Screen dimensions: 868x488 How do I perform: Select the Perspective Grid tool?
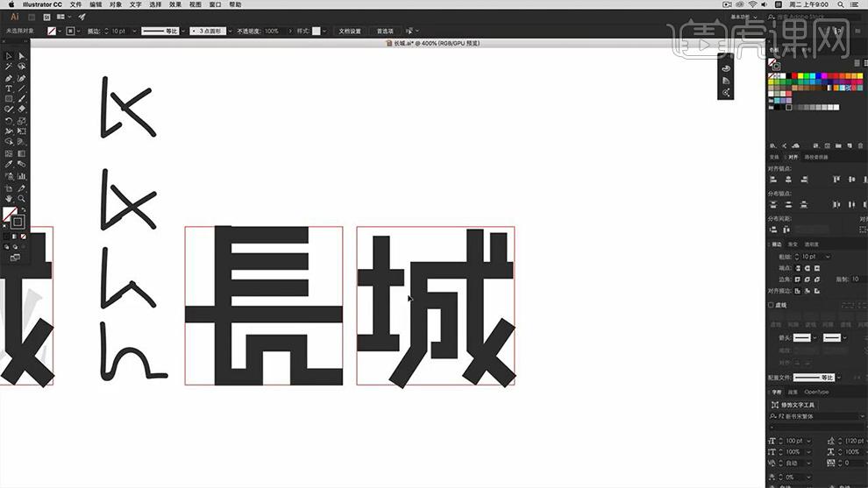tap(22, 142)
